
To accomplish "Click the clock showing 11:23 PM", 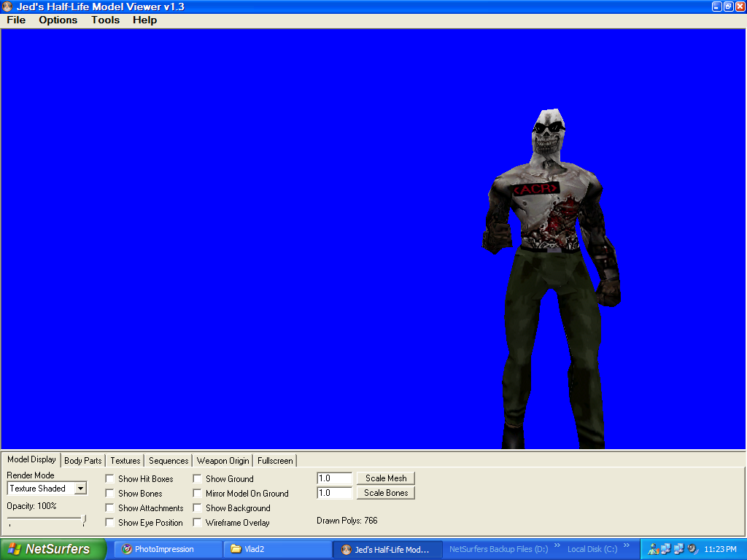I will (720, 549).
